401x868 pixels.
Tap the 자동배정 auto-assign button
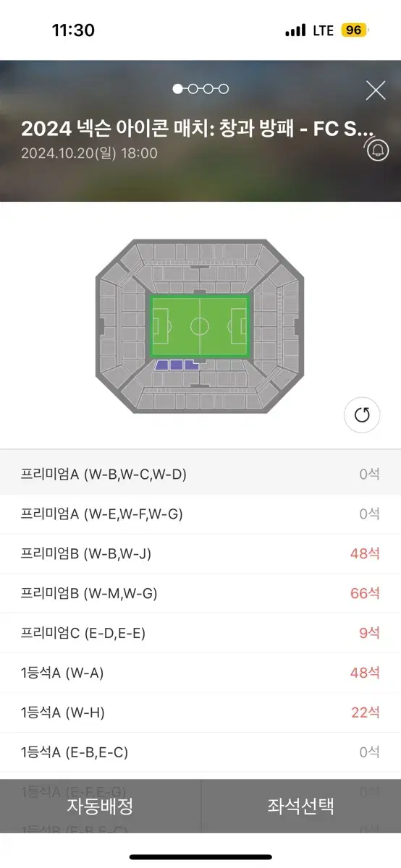[100, 806]
